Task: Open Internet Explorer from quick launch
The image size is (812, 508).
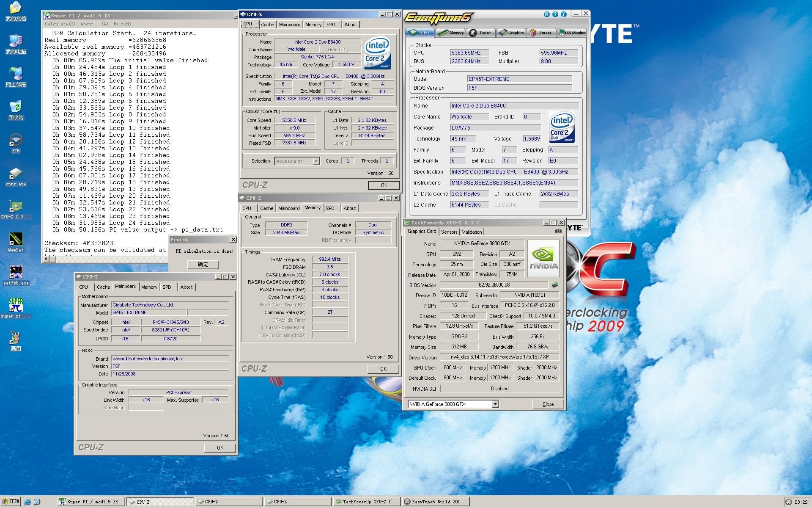Action: (x=27, y=502)
